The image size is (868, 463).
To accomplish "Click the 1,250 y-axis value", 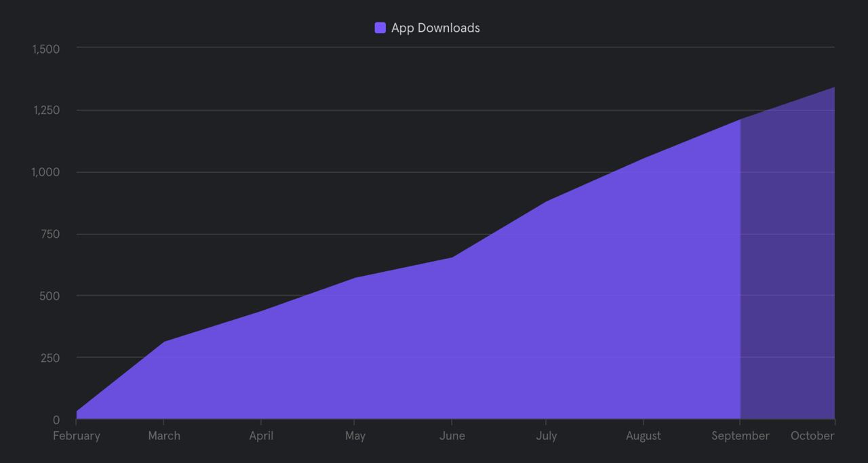I will click(x=46, y=110).
